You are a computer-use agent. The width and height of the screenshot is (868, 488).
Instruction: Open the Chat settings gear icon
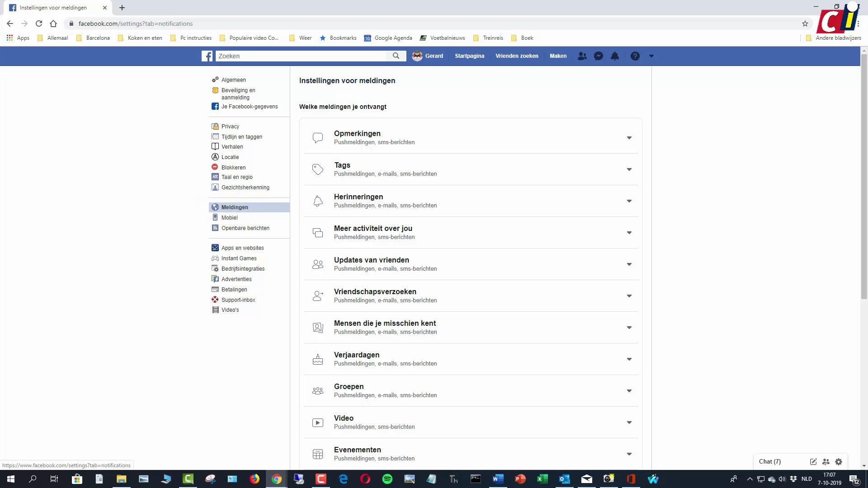click(839, 461)
